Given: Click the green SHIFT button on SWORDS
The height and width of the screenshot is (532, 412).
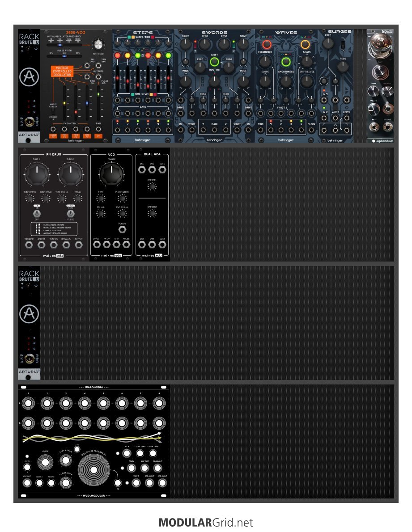Looking at the screenshot, I should tap(214, 62).
